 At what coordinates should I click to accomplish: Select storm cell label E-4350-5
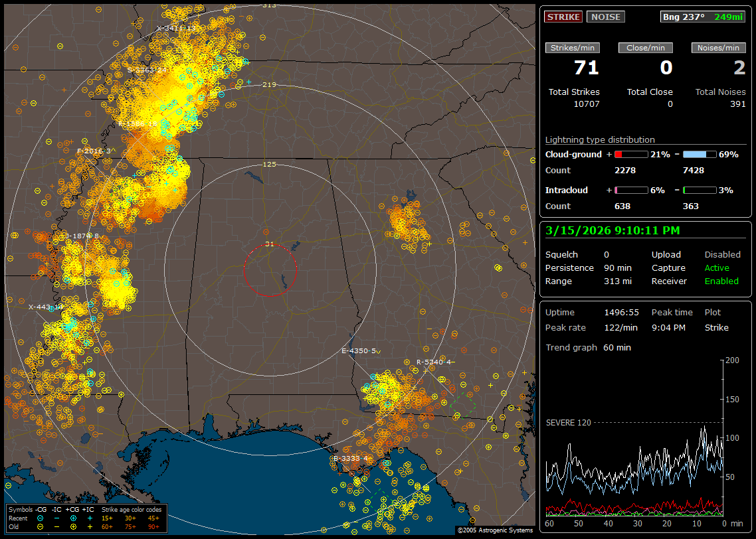coord(359,350)
